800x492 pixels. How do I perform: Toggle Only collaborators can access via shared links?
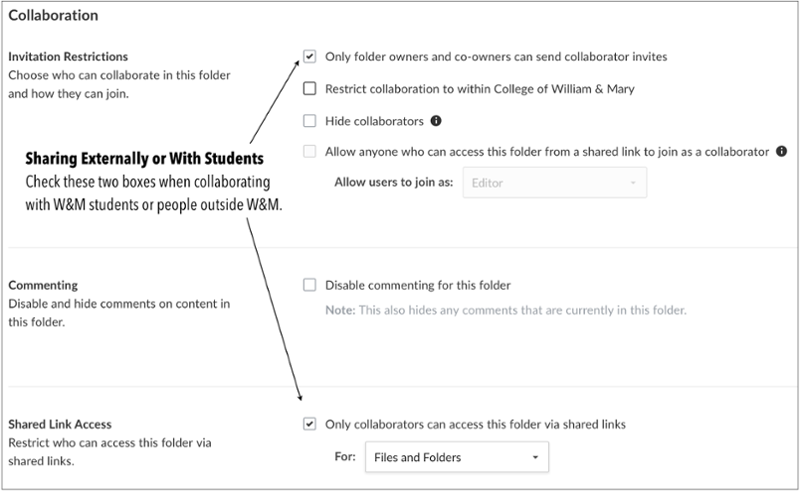[x=309, y=424]
